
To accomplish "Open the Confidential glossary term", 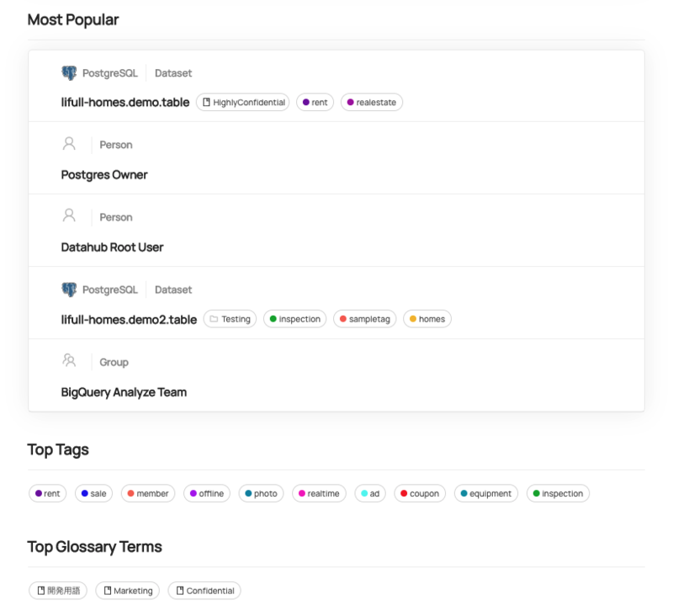I will click(204, 591).
